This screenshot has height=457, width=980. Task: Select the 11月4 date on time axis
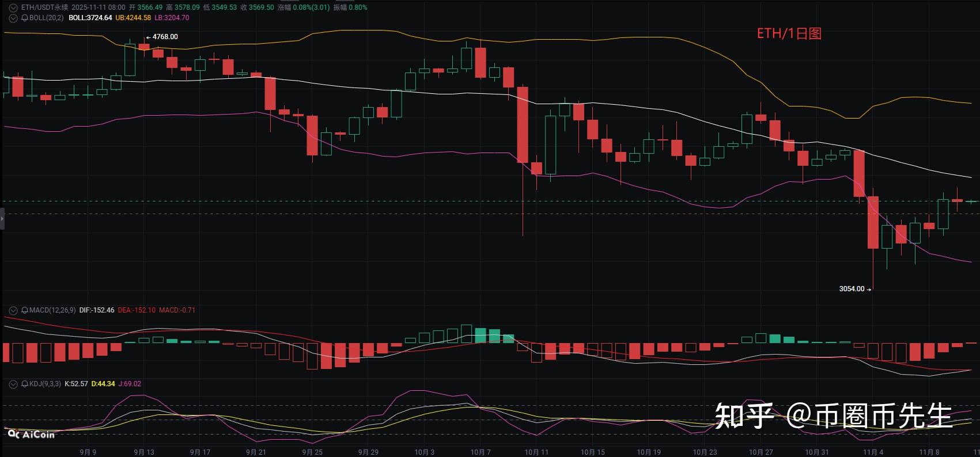click(x=873, y=452)
